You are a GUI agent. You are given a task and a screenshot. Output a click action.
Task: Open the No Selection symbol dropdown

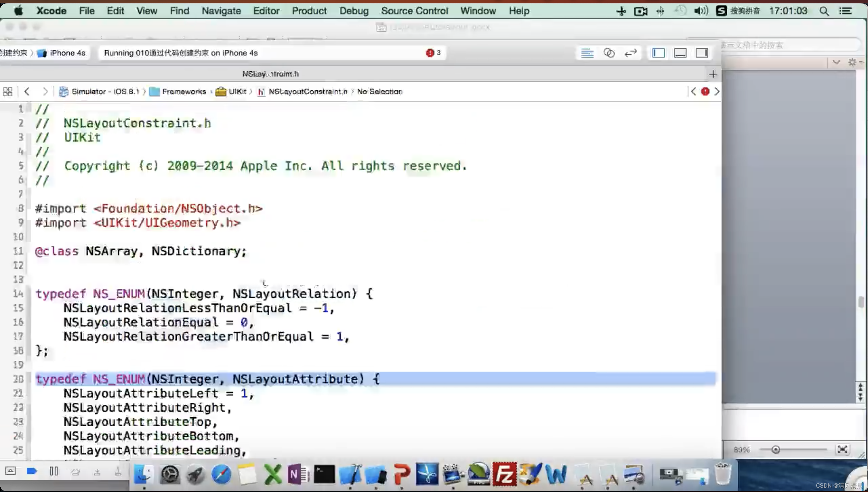tap(379, 92)
